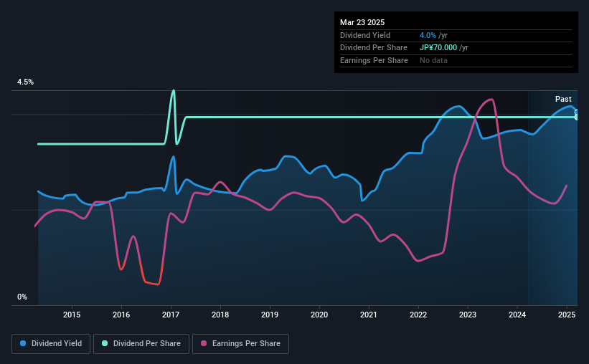589x364 pixels.
Task: Click the blue endpoint marker on the yield line
Action: pos(577,112)
